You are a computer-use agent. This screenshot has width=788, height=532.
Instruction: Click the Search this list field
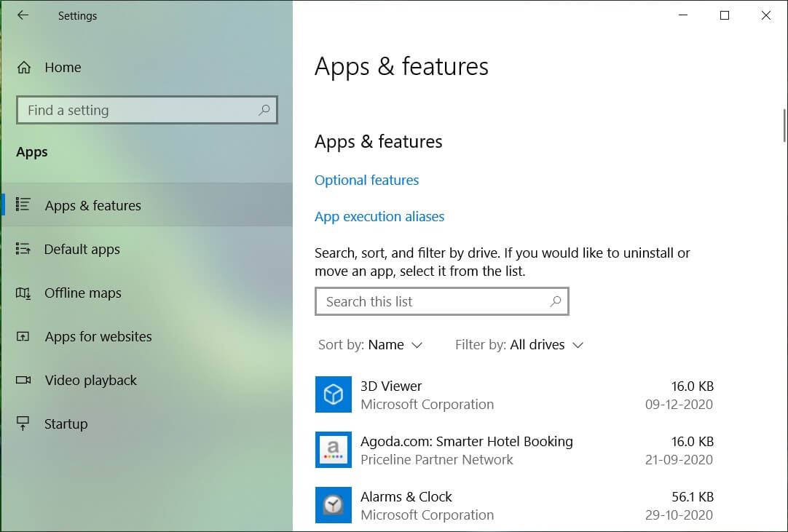[442, 301]
